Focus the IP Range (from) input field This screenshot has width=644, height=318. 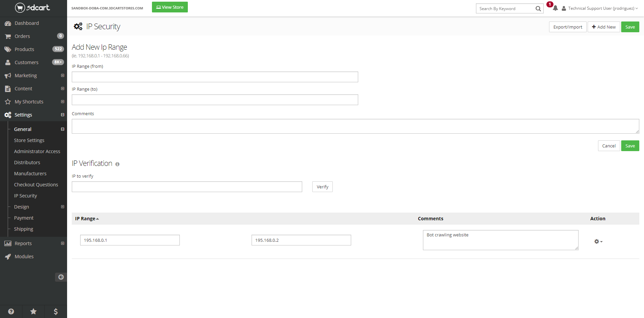point(215,77)
